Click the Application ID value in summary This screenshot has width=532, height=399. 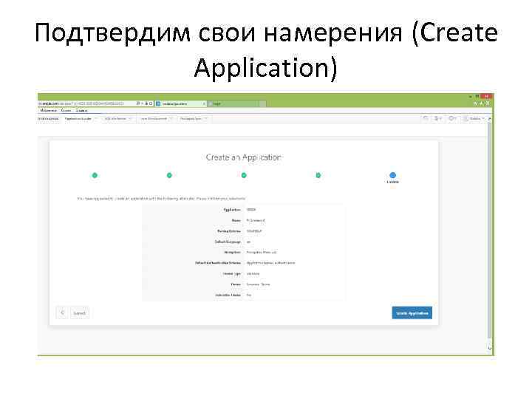(251, 210)
